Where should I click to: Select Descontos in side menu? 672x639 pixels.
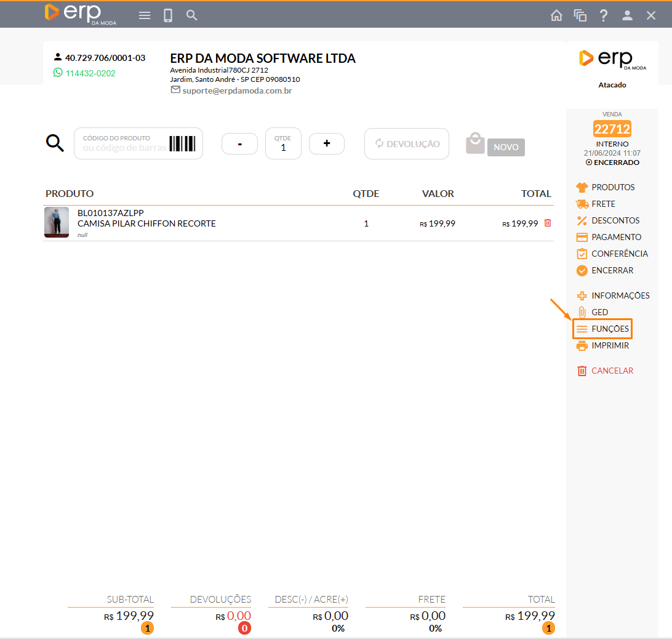pyautogui.click(x=615, y=220)
